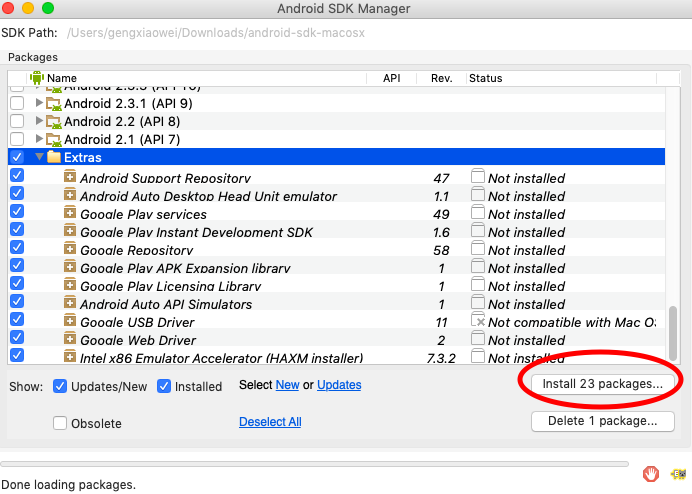Image resolution: width=692 pixels, height=494 pixels.
Task: Uncheck Google Web Driver checkbox
Action: tap(17, 337)
